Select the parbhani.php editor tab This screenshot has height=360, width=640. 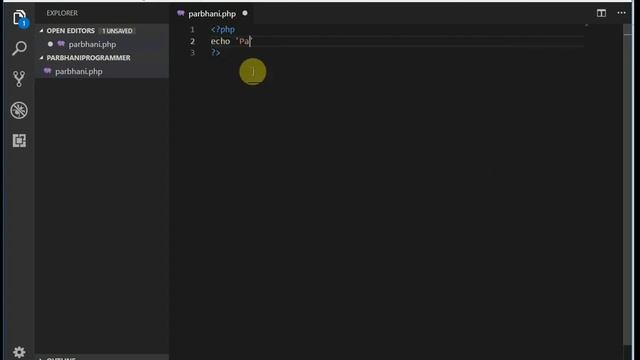[x=212, y=13]
